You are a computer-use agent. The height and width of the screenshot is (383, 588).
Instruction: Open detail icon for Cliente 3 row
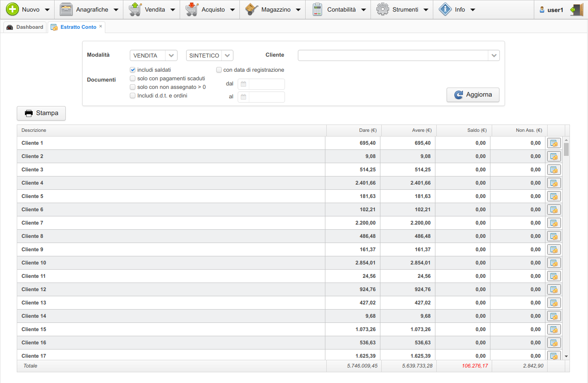(554, 170)
